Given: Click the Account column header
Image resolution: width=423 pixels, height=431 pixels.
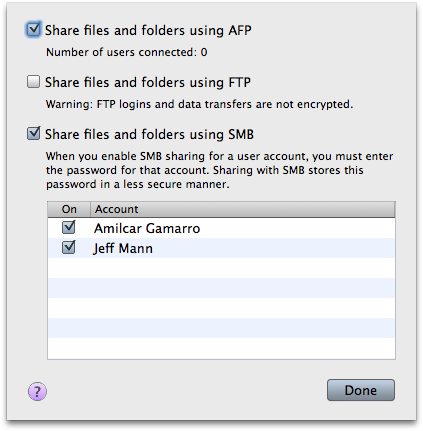Looking at the screenshot, I should (x=243, y=209).
